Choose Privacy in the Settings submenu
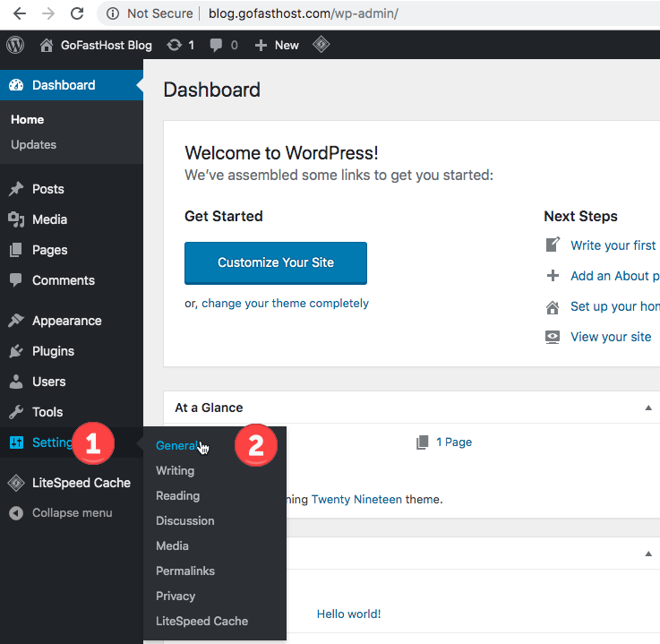The height and width of the screenshot is (644, 660). click(x=176, y=596)
